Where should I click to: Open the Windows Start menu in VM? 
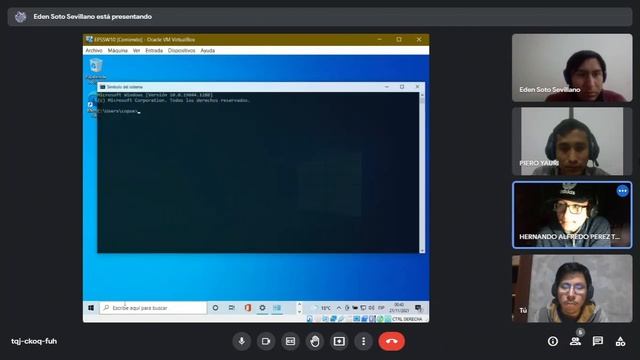click(x=91, y=308)
